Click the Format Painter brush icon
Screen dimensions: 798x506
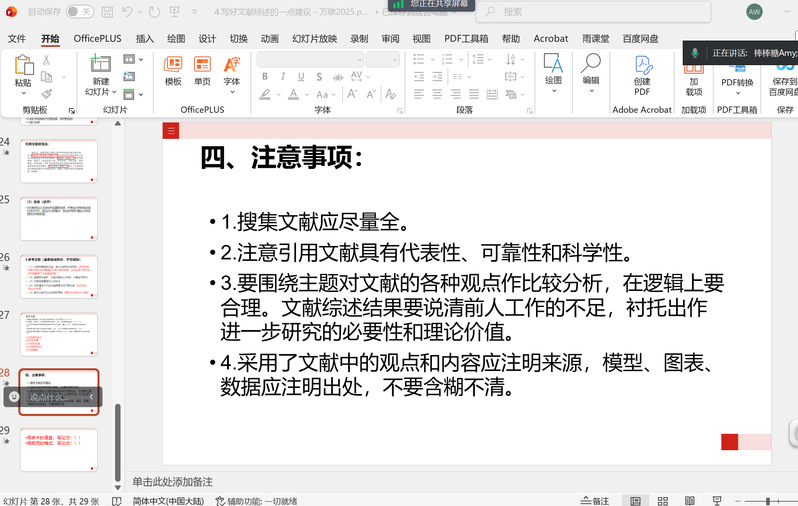point(46,93)
